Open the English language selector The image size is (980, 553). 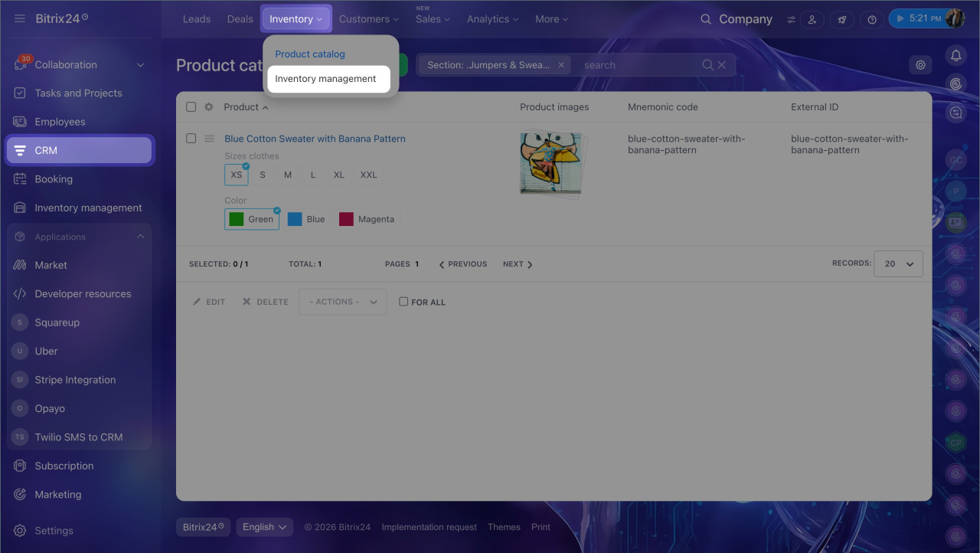(264, 527)
